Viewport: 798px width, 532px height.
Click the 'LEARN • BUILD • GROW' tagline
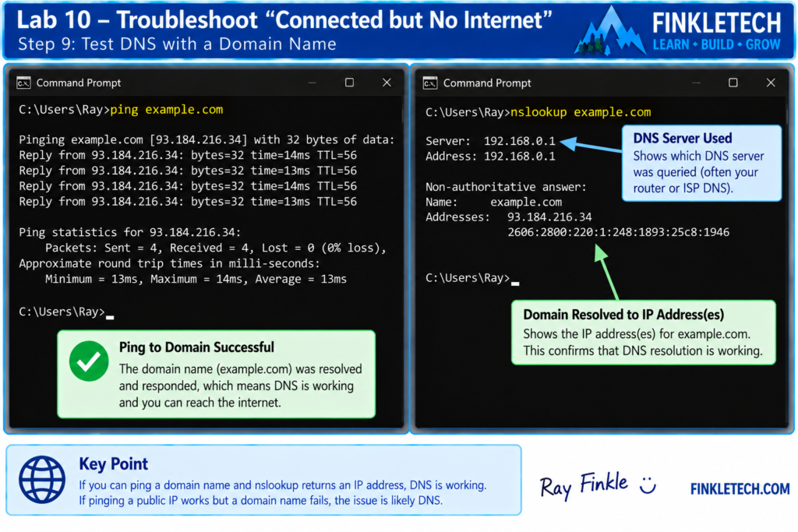[717, 44]
